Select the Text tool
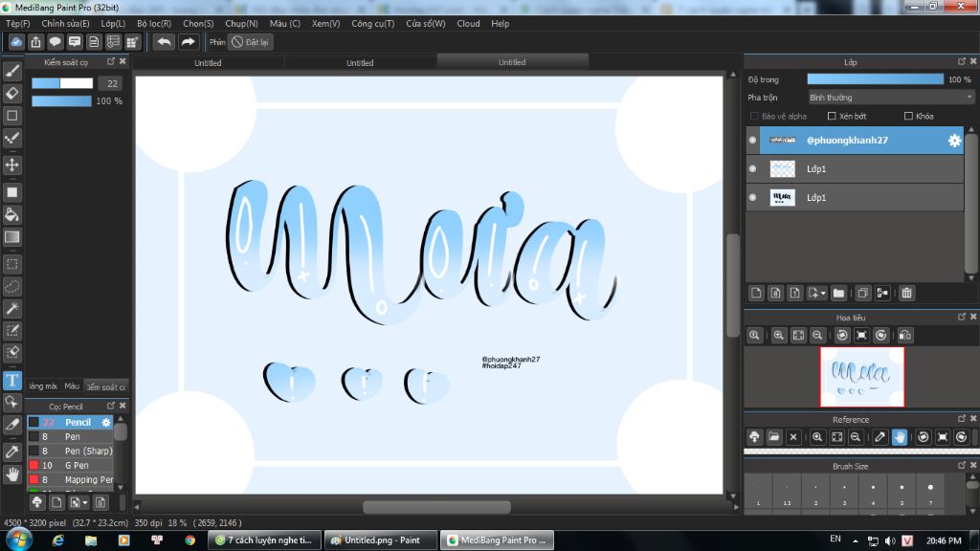The image size is (980, 551). [11, 381]
